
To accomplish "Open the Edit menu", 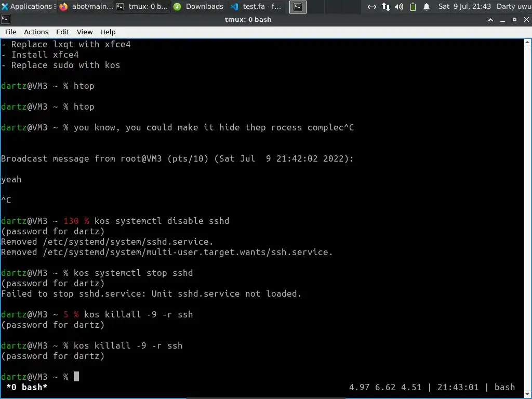I will pyautogui.click(x=62, y=32).
